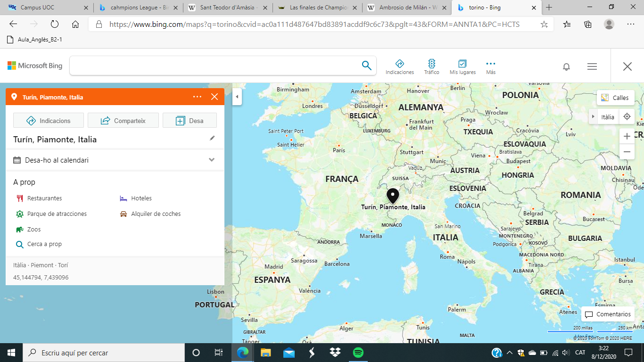Viewport: 644px width, 362px height.
Task: Open Edge settings and more menu
Action: click(631, 24)
